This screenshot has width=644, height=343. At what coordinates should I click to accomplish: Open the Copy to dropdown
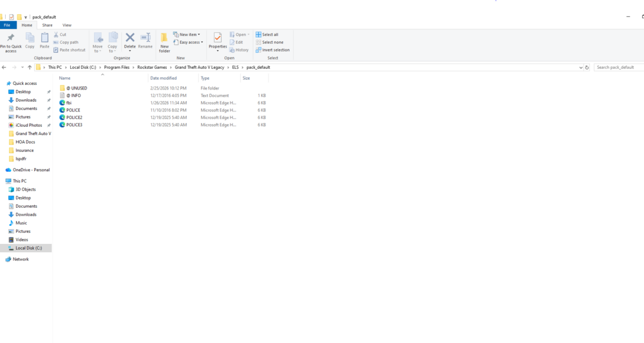click(113, 42)
